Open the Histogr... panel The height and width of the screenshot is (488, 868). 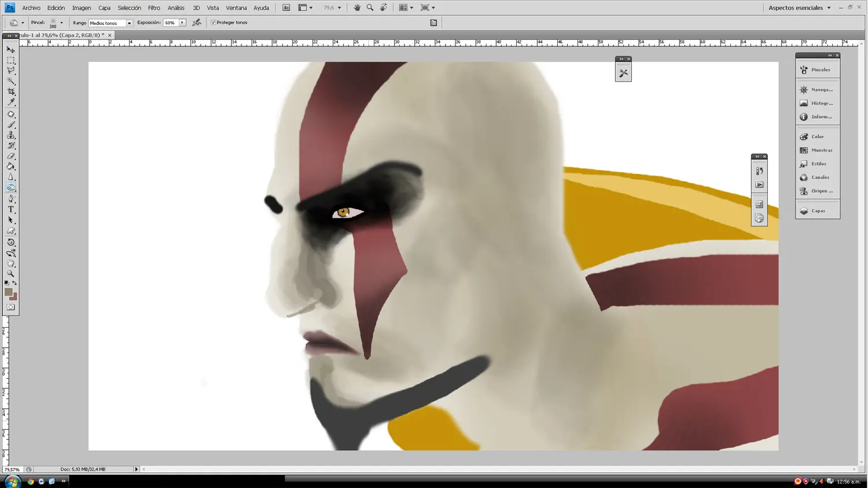point(818,103)
